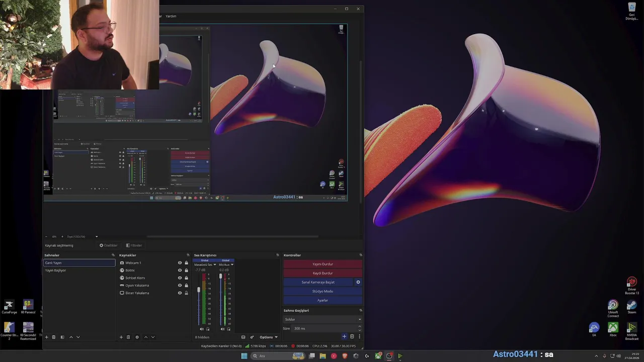Hide Sohbet Kısmı source via eye
The image size is (644, 362).
[x=180, y=278]
